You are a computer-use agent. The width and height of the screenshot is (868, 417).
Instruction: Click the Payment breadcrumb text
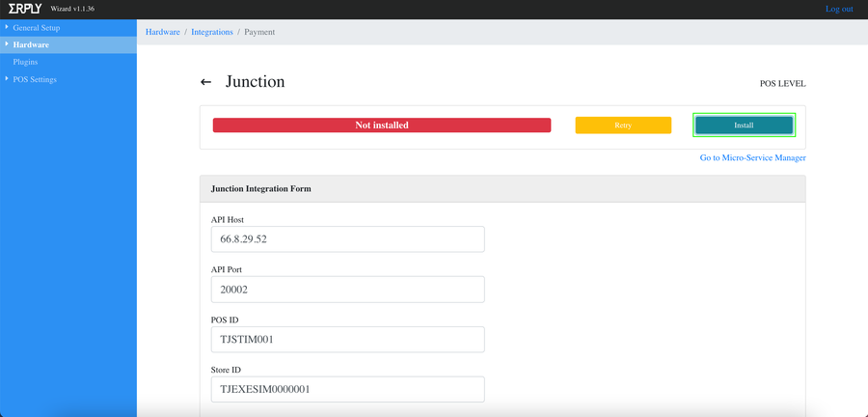pos(259,32)
